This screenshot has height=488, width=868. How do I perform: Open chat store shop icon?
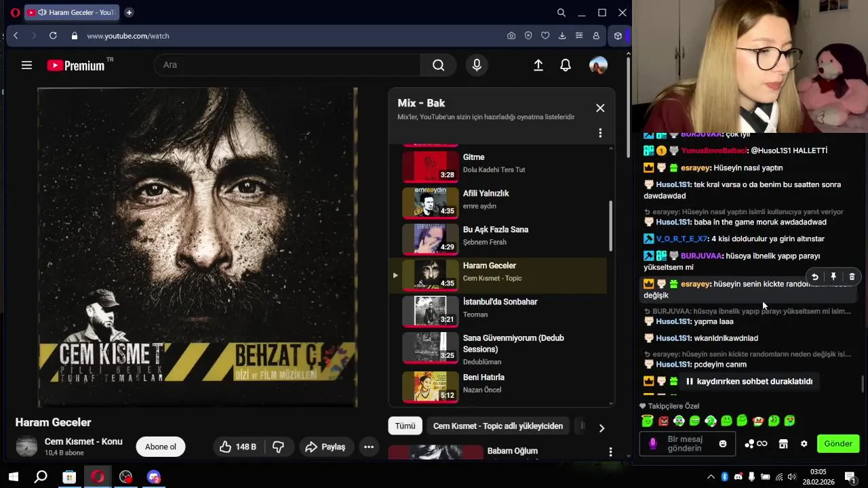pyautogui.click(x=783, y=444)
